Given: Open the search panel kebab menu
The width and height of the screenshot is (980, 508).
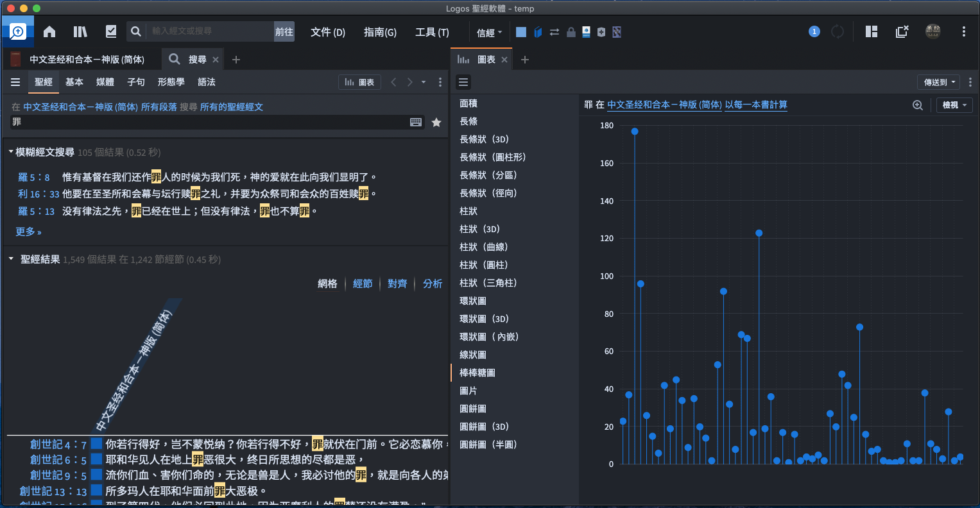Looking at the screenshot, I should click(440, 82).
